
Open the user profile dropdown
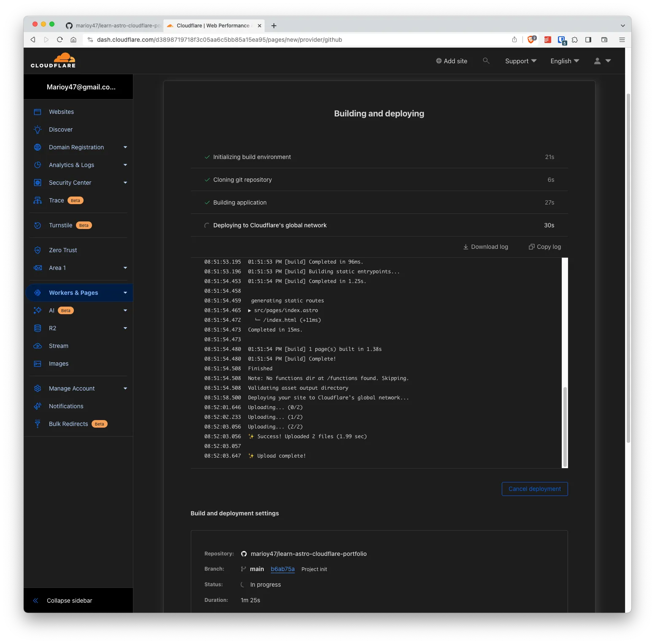coord(602,61)
